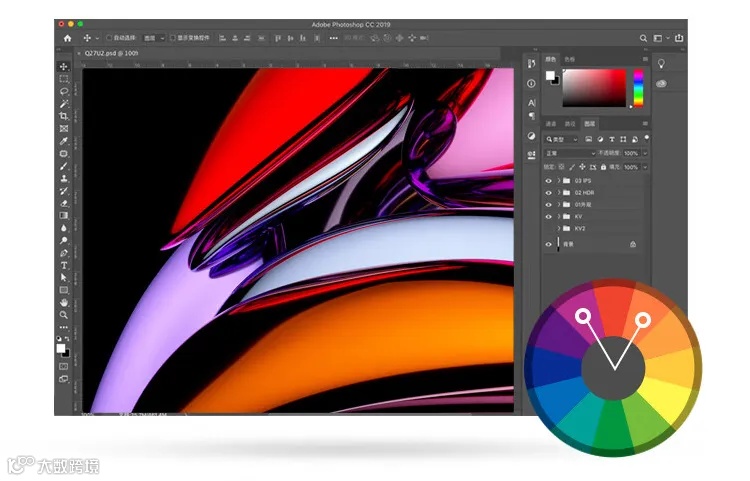Expand the KV group

pos(559,217)
